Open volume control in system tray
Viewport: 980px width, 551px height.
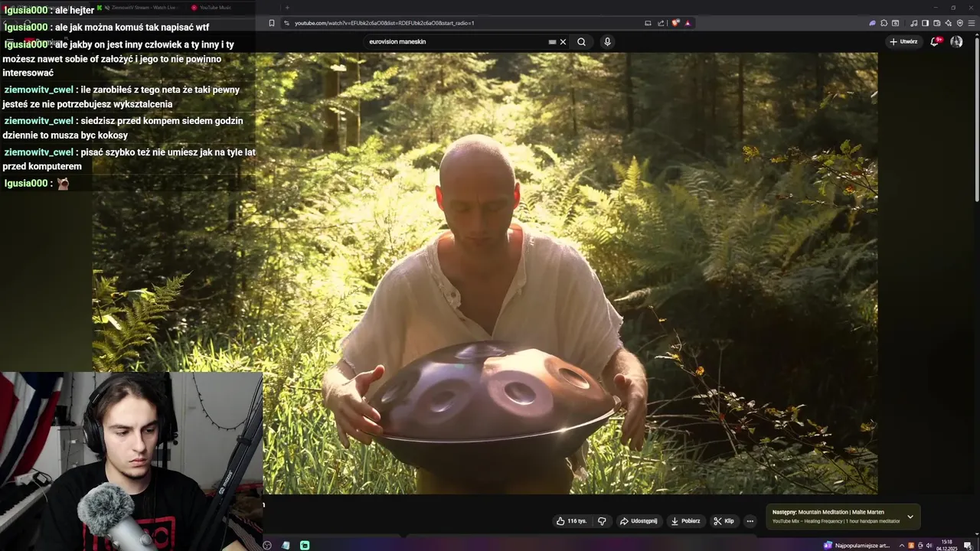click(929, 546)
